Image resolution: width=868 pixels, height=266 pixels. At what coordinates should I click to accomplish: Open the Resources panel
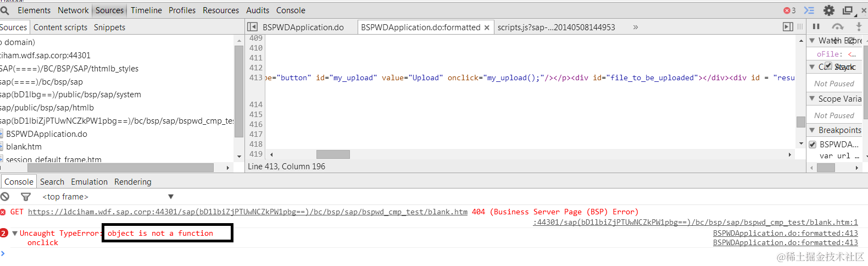pyautogui.click(x=221, y=10)
